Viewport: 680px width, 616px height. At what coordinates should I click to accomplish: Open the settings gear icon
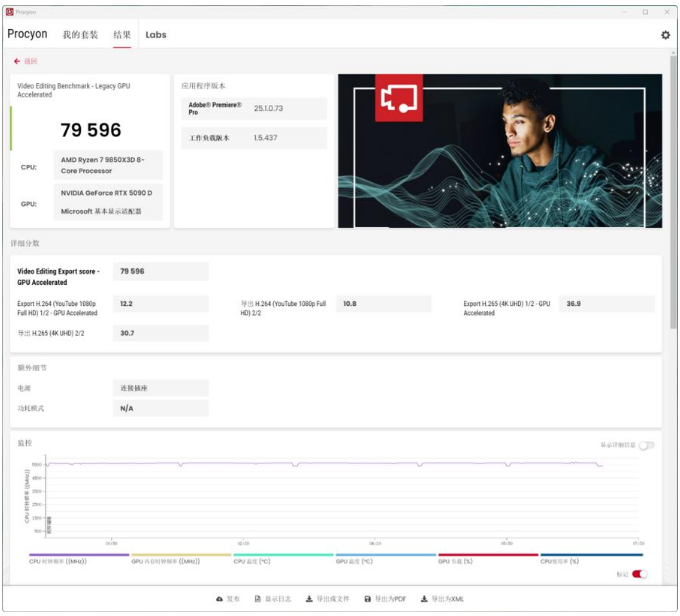tap(665, 35)
